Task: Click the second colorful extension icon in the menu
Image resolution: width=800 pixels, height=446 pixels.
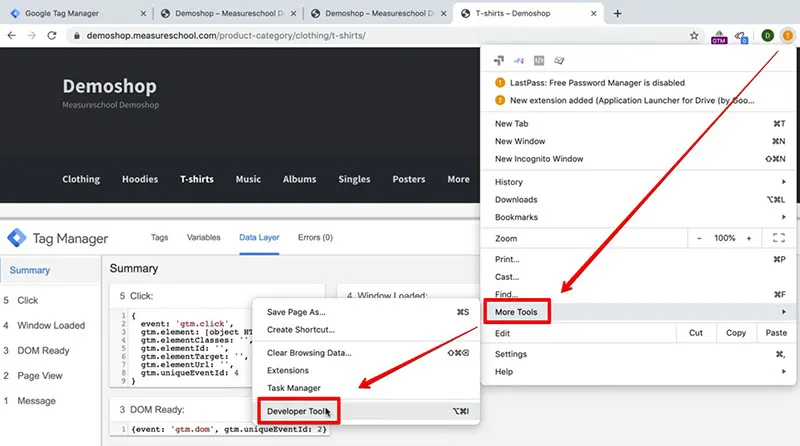Action: click(519, 60)
